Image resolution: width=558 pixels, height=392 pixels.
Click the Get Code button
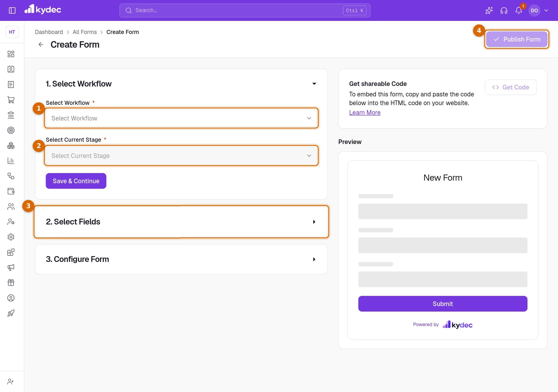[511, 87]
